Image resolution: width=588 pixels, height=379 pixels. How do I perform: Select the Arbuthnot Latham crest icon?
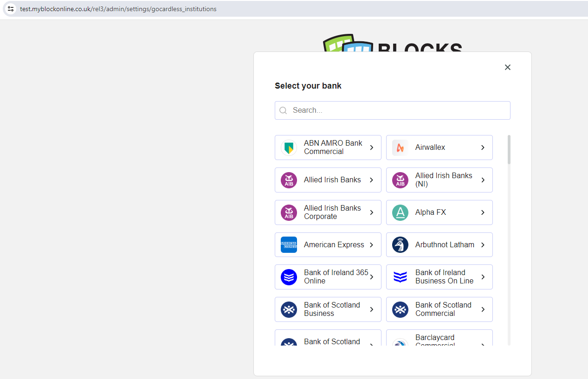click(400, 245)
